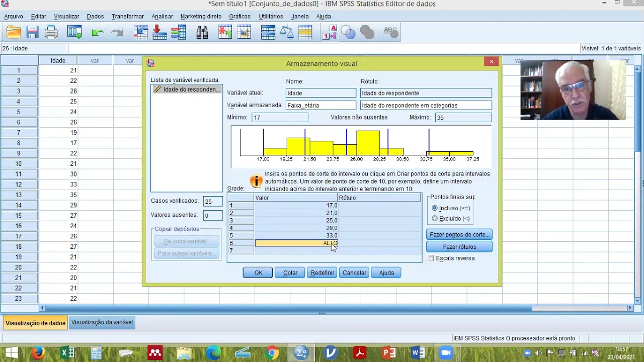
Task: Click the Máximo field showing 35
Action: pyautogui.click(x=463, y=117)
